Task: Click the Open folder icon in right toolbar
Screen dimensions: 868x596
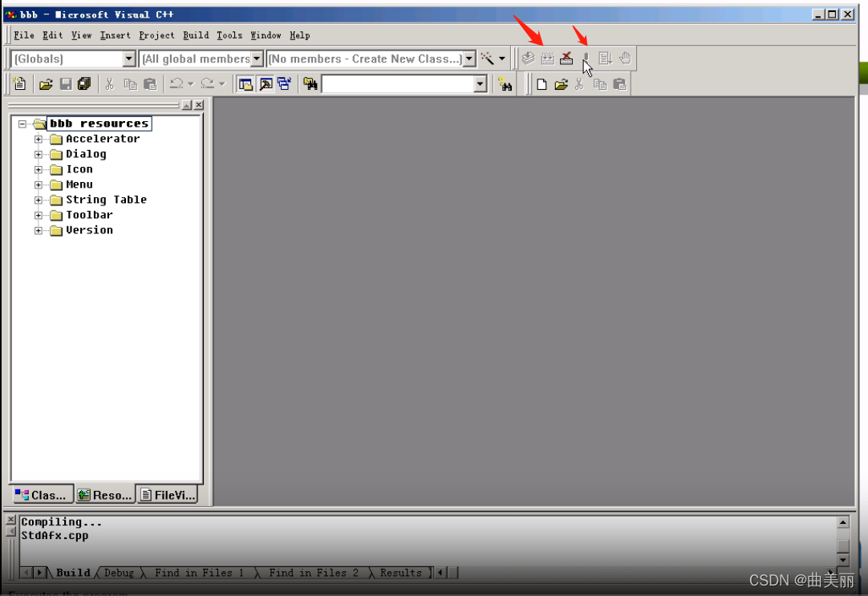Action: pyautogui.click(x=561, y=84)
